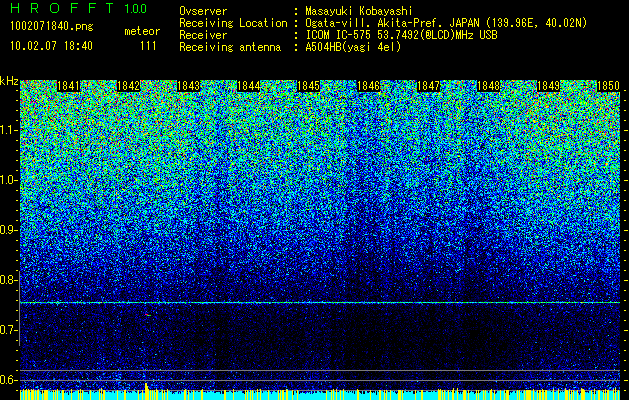Select the 1847 time marker

point(428,86)
